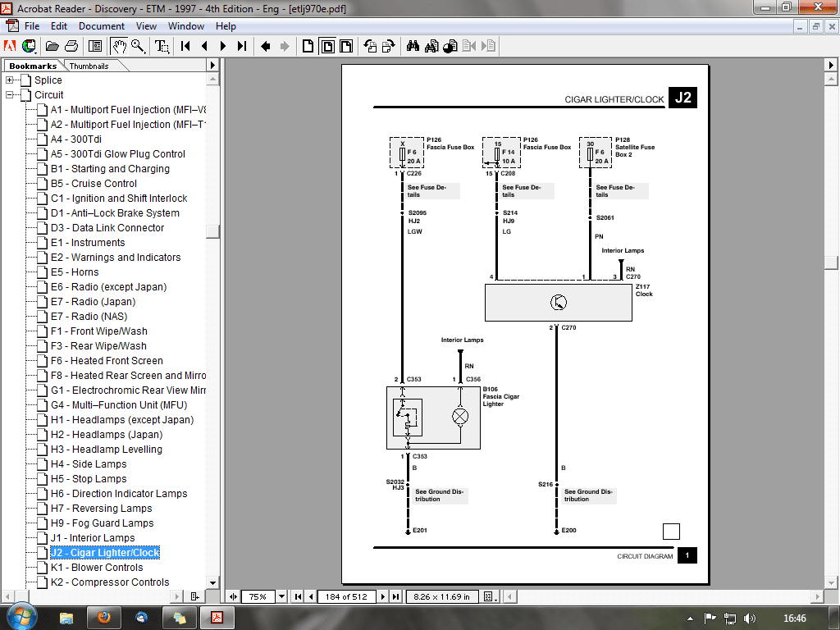Viewport: 840px width, 630px height.
Task: Open Search with binoculars-and-pages icon
Action: [431, 47]
